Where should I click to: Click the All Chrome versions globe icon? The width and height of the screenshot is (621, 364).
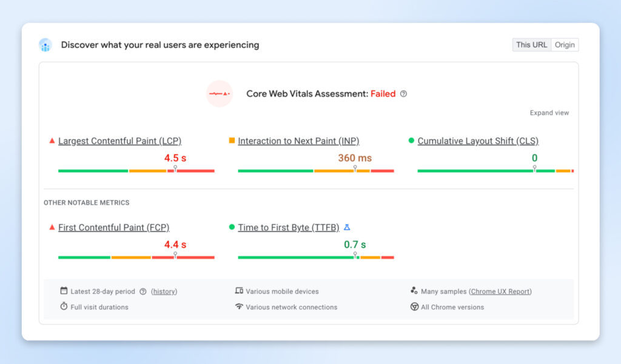pyautogui.click(x=414, y=307)
